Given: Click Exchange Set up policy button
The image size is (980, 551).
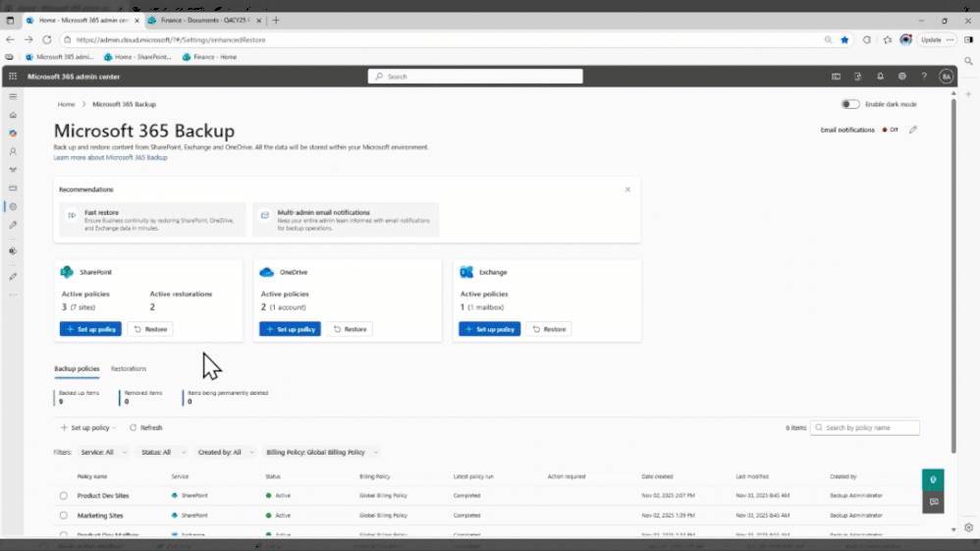Looking at the screenshot, I should pyautogui.click(x=489, y=329).
